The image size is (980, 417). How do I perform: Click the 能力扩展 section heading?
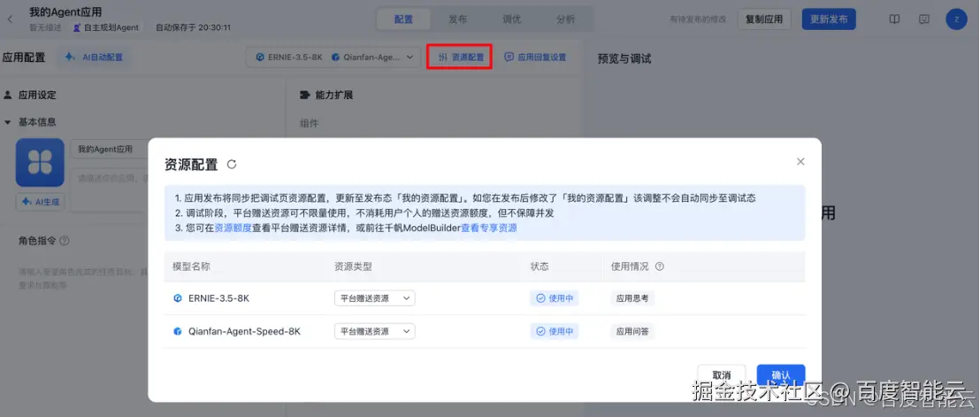coord(334,95)
